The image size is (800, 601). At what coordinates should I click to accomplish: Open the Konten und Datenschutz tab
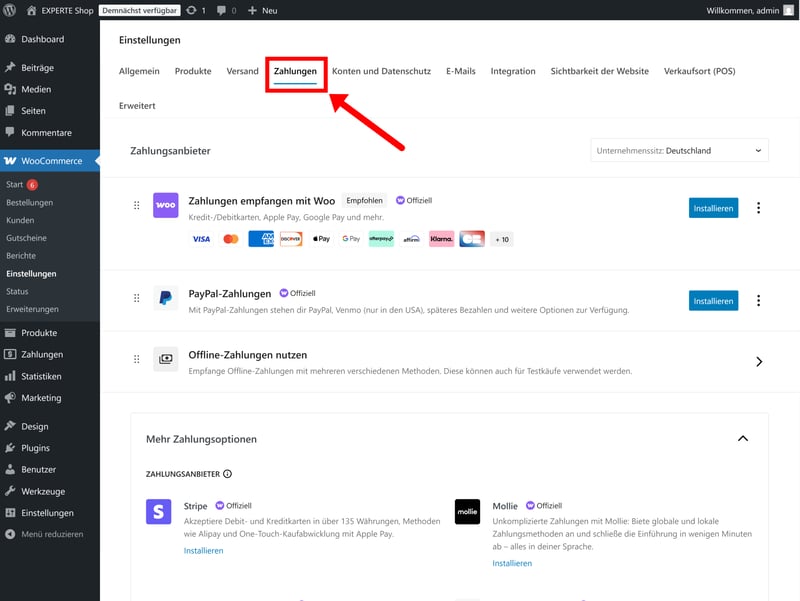pyautogui.click(x=381, y=71)
